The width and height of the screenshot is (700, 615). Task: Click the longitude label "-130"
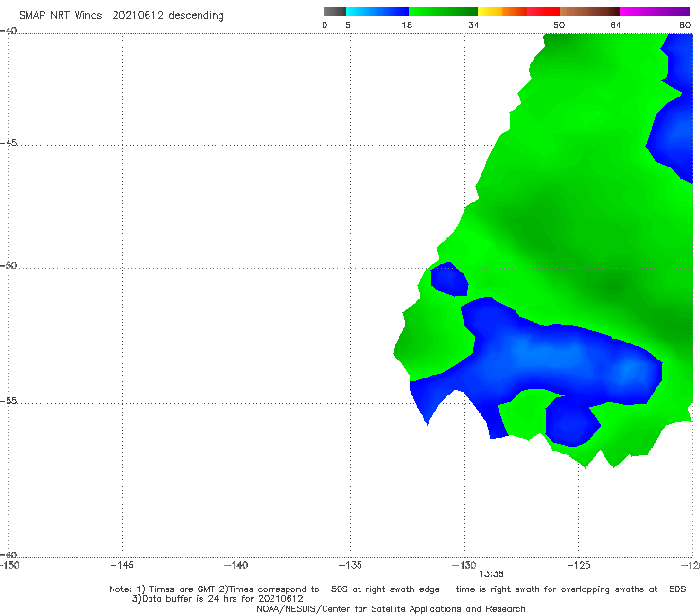464,565
